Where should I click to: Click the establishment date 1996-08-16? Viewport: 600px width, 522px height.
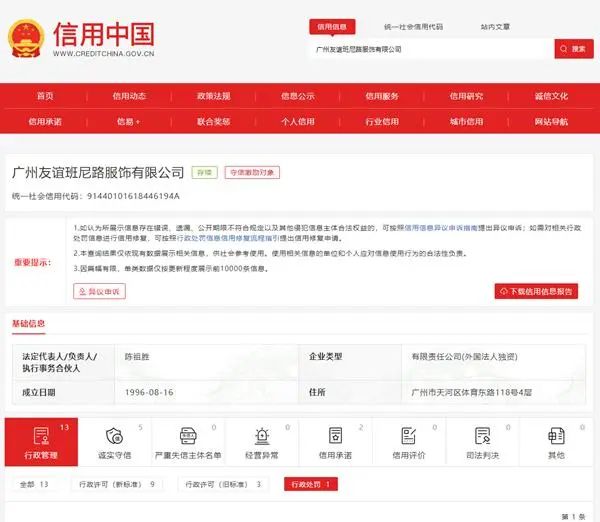point(149,392)
